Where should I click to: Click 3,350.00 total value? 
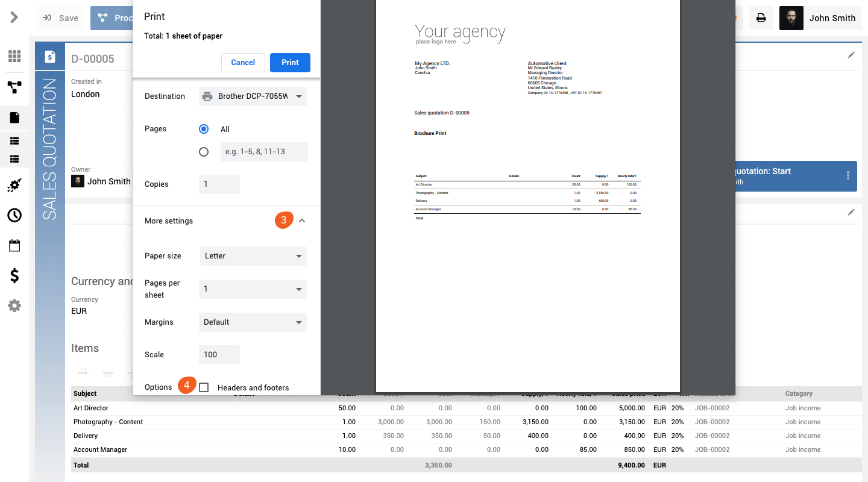click(438, 465)
